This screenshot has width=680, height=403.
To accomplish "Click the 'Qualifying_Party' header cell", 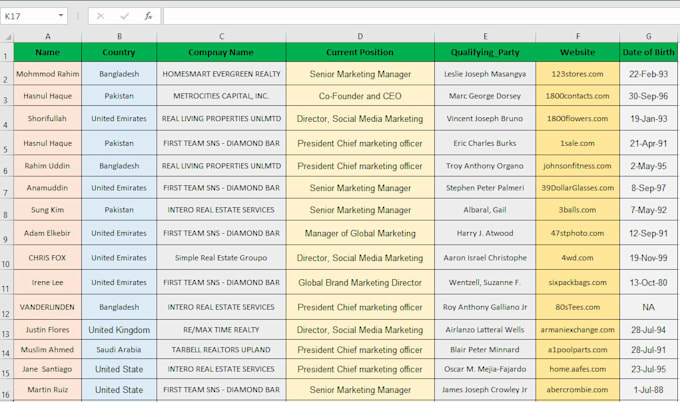I will tap(485, 52).
